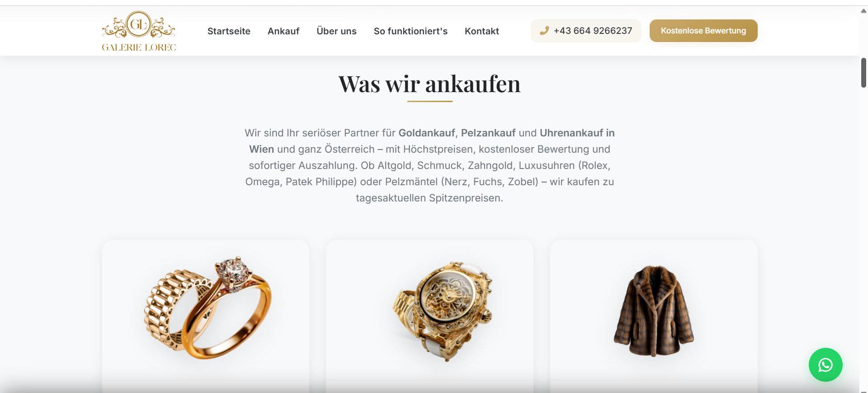Click Kostenlose Bewertung button
The width and height of the screenshot is (868, 393).
point(703,31)
